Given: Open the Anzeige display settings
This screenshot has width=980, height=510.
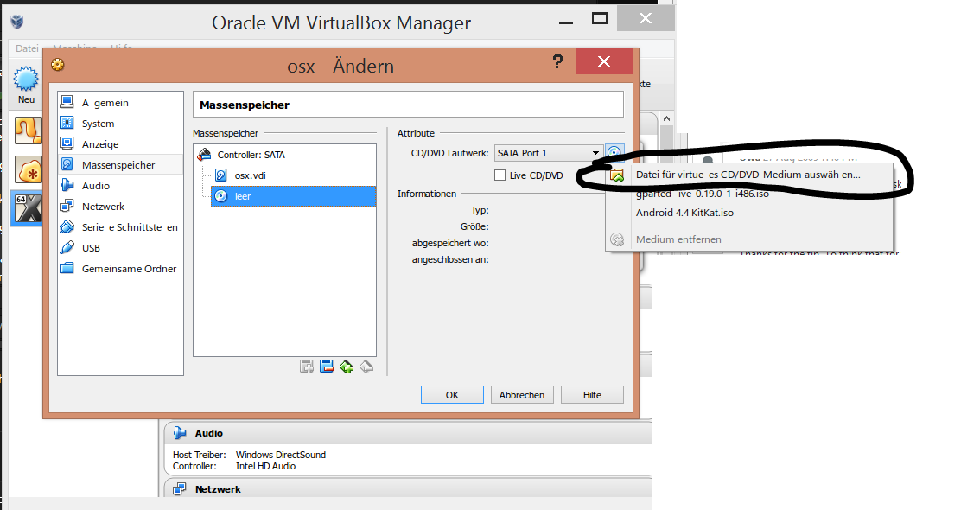Looking at the screenshot, I should point(120,143).
